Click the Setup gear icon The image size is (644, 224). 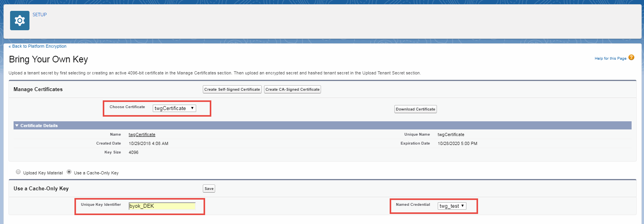(19, 21)
